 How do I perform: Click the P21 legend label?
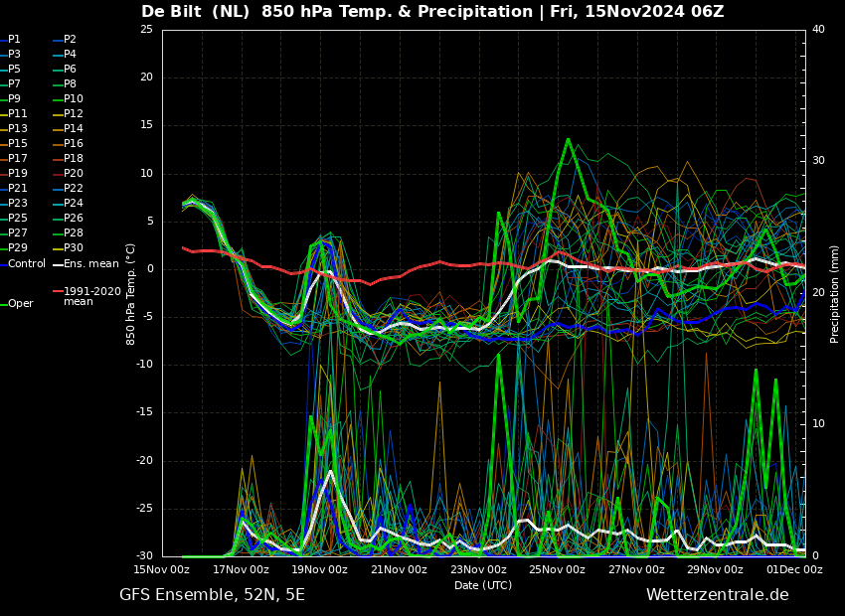coord(18,189)
